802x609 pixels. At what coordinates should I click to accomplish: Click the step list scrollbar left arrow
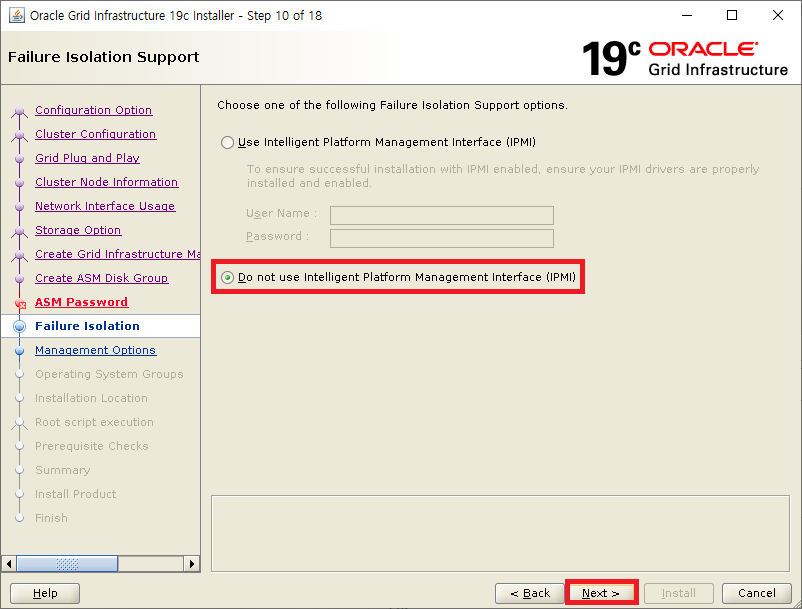9,564
